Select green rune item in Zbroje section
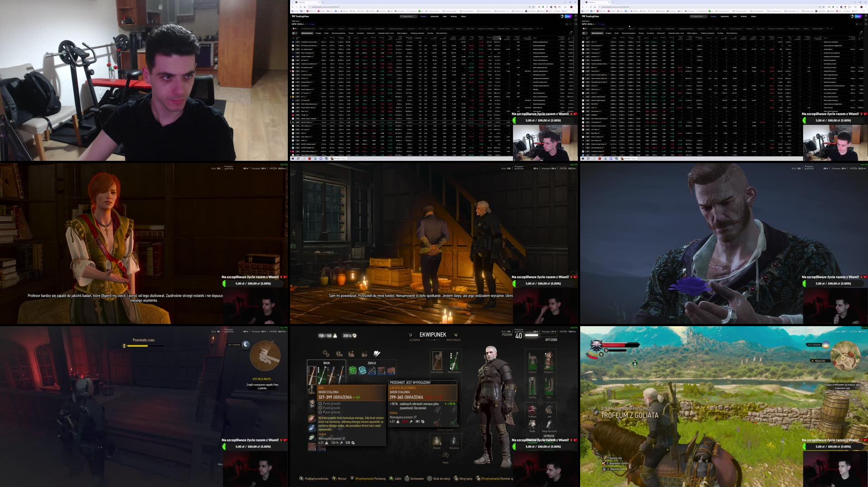The height and width of the screenshot is (487, 868). 353,371
